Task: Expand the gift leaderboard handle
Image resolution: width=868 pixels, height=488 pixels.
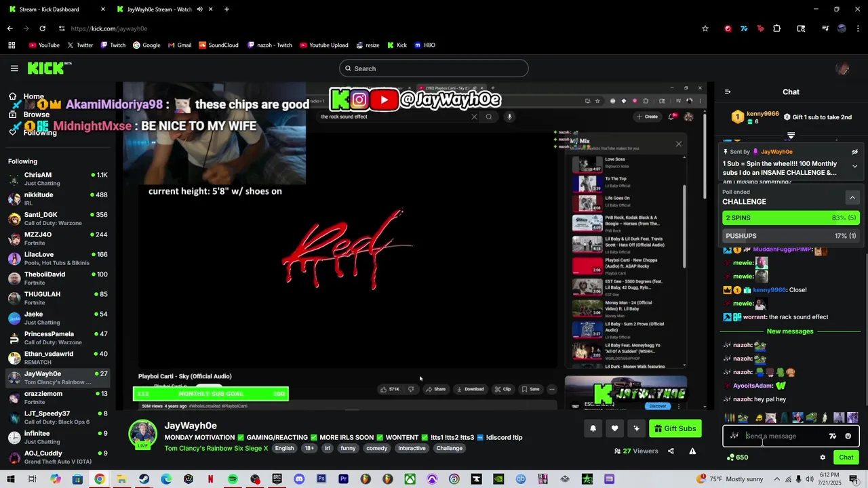Action: (791, 136)
